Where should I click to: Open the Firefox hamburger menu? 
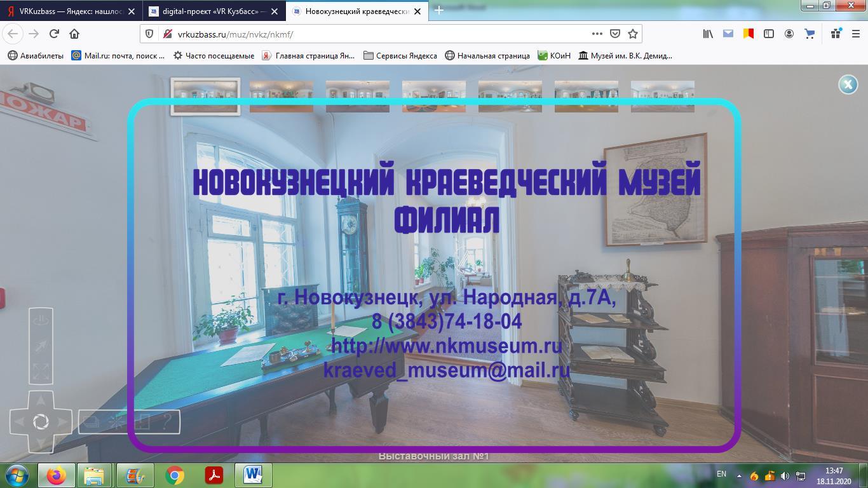pyautogui.click(x=856, y=34)
